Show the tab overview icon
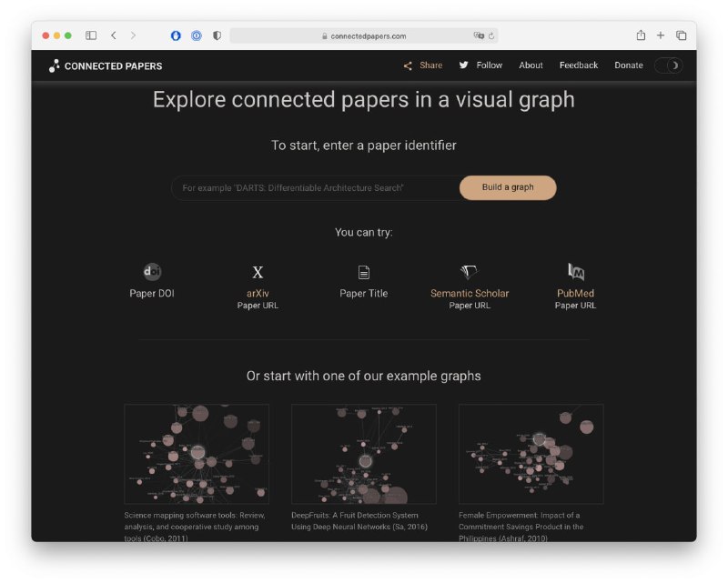 681,35
